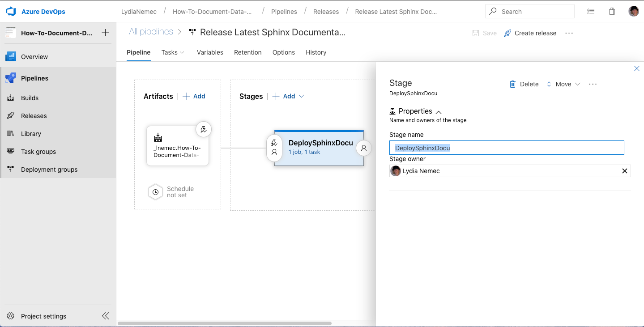
Task: Switch to the Variables tab
Action: pos(210,52)
